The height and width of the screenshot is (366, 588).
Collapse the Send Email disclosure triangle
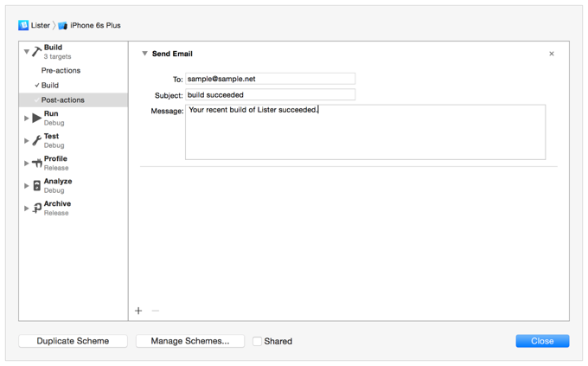[x=144, y=54]
